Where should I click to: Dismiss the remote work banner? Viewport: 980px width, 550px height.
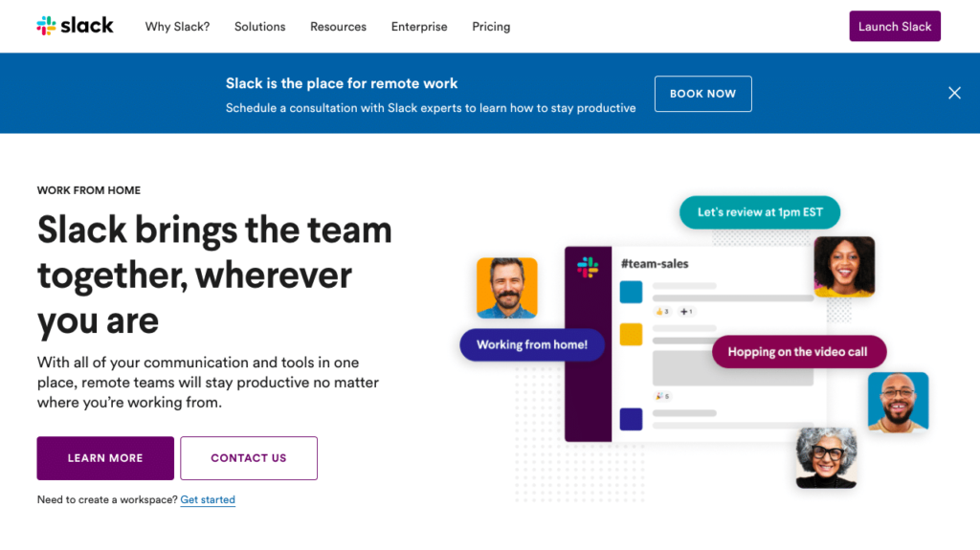(954, 93)
